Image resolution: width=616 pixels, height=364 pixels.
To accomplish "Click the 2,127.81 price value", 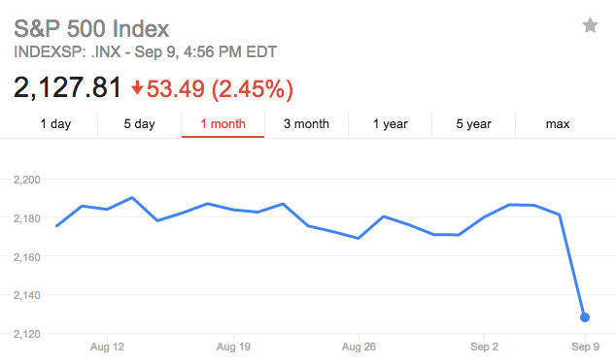I will (67, 87).
